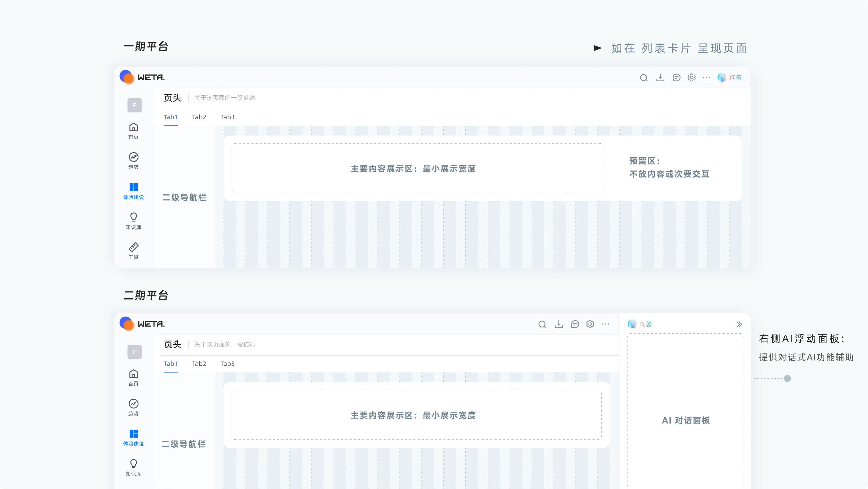Click 体验建设 in second platform sidebar

133,438
